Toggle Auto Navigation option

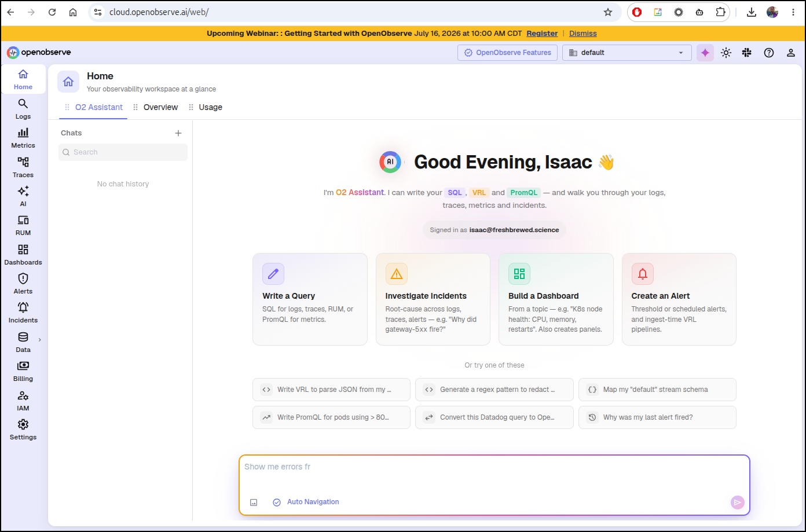pyautogui.click(x=306, y=502)
